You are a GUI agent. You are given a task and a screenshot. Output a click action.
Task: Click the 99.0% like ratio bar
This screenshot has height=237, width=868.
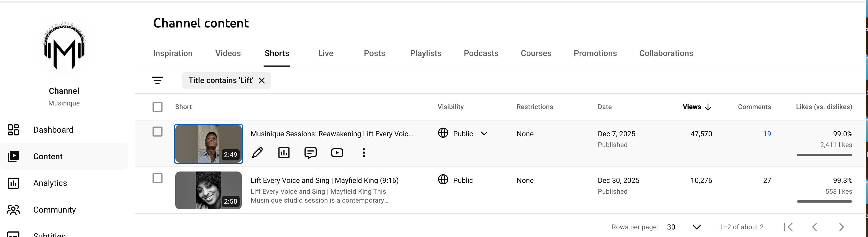point(824,155)
